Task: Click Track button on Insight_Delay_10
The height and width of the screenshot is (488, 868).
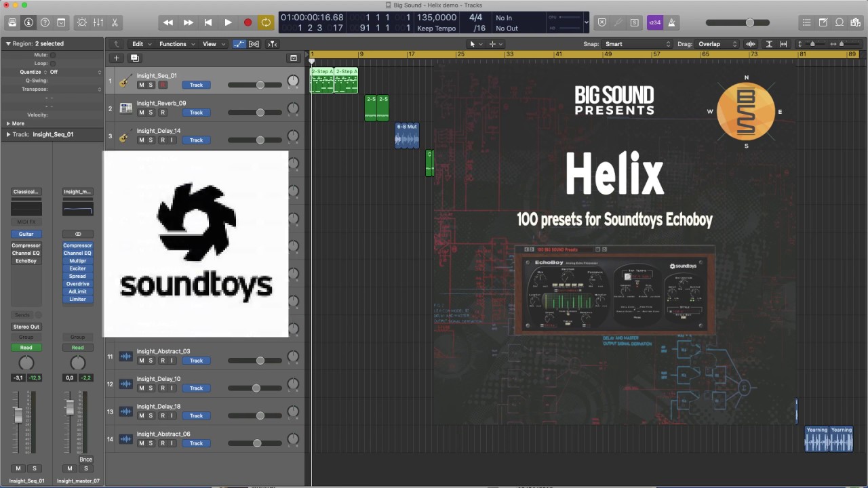Action: tap(196, 388)
